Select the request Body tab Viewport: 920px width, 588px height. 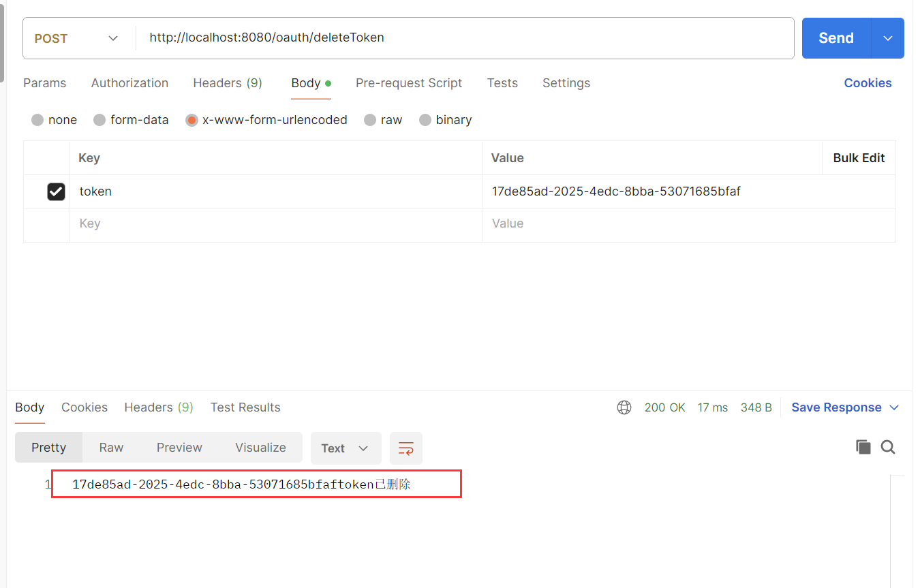tap(311, 83)
